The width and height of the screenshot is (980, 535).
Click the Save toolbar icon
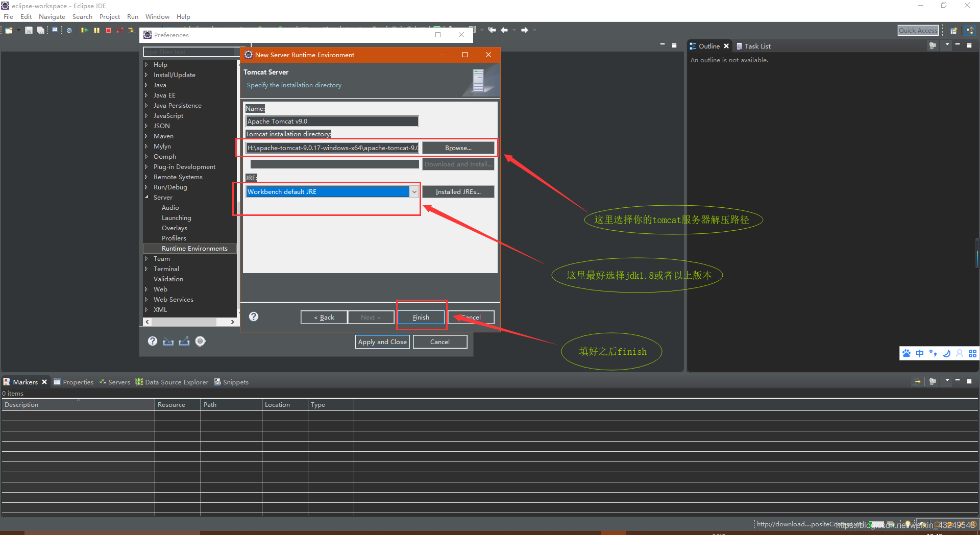click(x=29, y=31)
